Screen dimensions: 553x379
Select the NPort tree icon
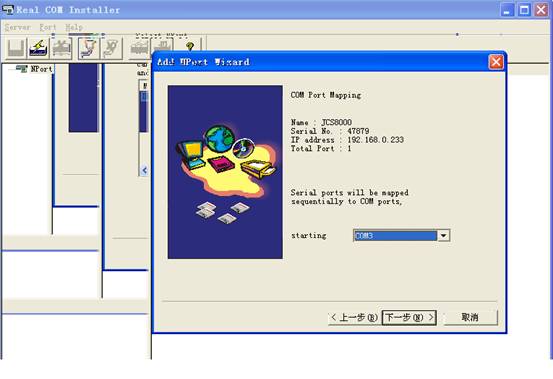click(x=22, y=69)
